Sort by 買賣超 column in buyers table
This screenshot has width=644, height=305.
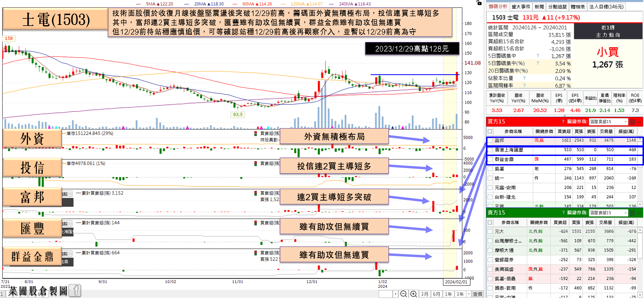564,131
